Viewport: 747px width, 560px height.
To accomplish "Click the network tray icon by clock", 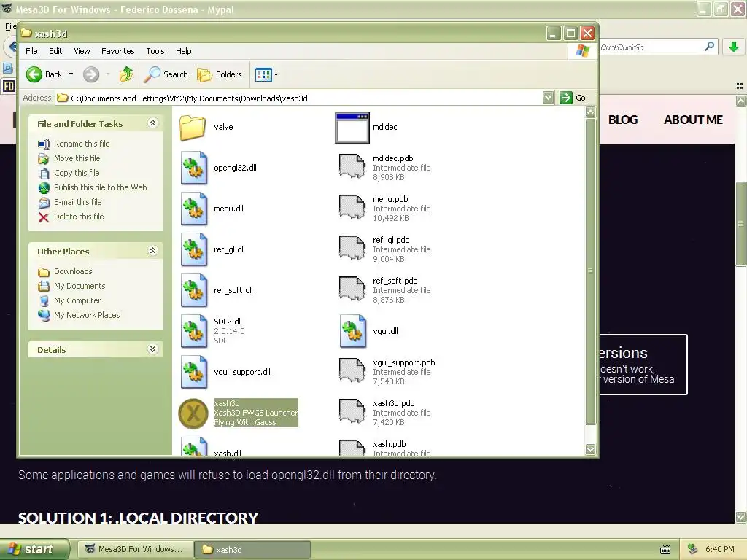I will (x=692, y=549).
